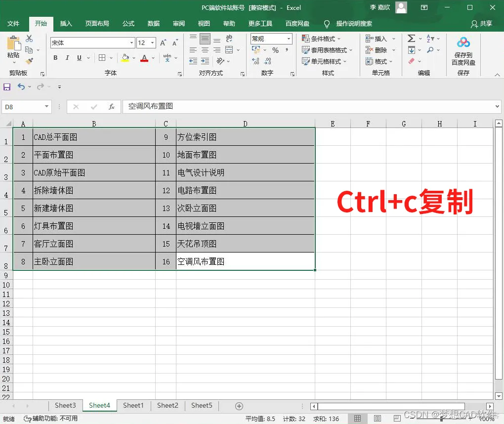Open text orientation options
504x424 pixels.
(x=220, y=61)
